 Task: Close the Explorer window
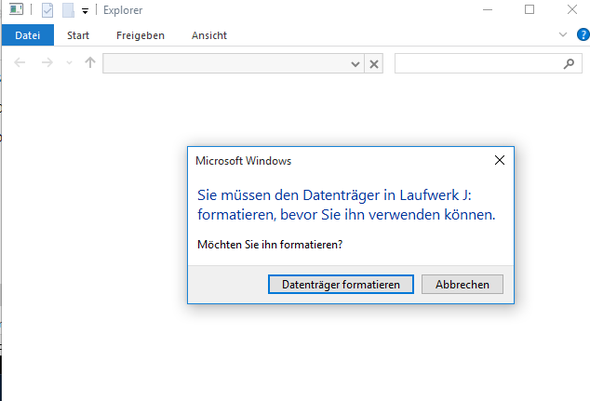pyautogui.click(x=572, y=10)
